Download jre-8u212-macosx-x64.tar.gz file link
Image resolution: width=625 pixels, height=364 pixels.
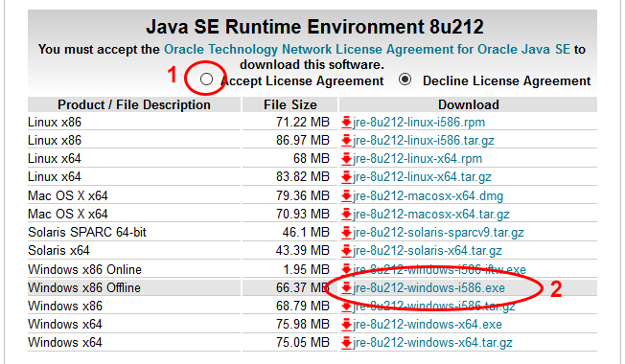pos(431,215)
